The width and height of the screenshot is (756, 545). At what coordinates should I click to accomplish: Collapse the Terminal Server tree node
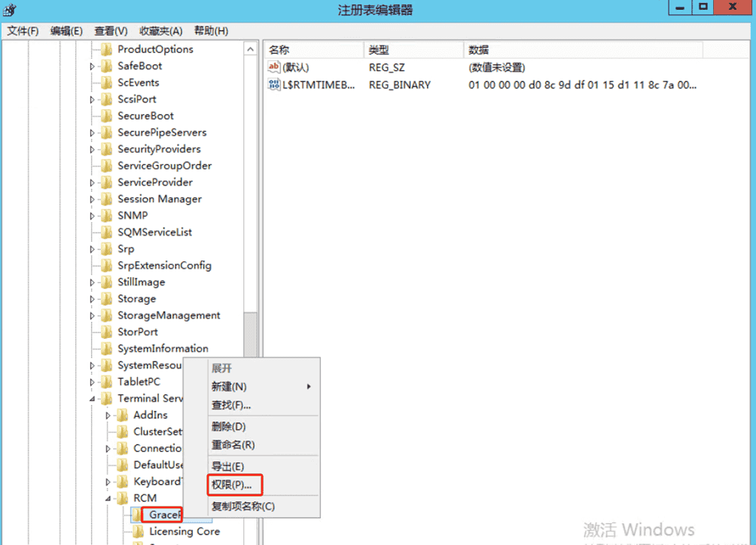[x=92, y=399]
